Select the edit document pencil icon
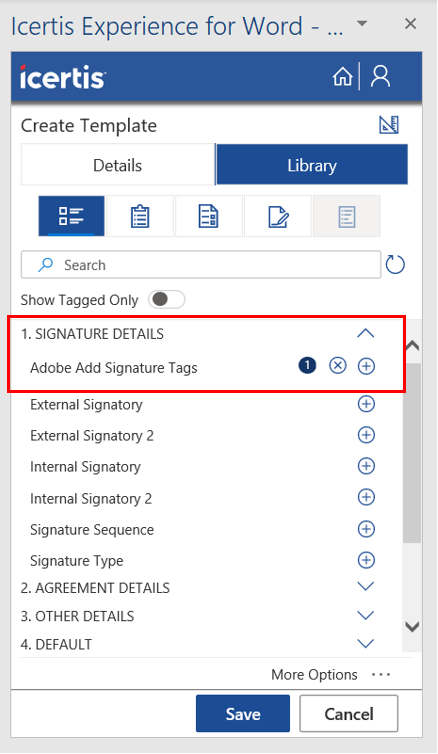The height and width of the screenshot is (754, 438). 277,216
